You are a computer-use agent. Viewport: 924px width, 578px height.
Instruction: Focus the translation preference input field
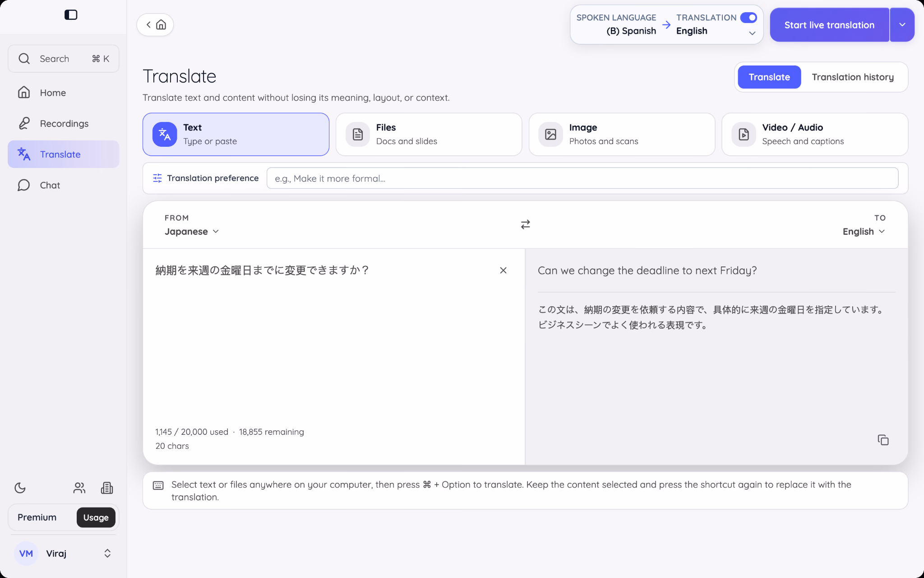click(582, 178)
